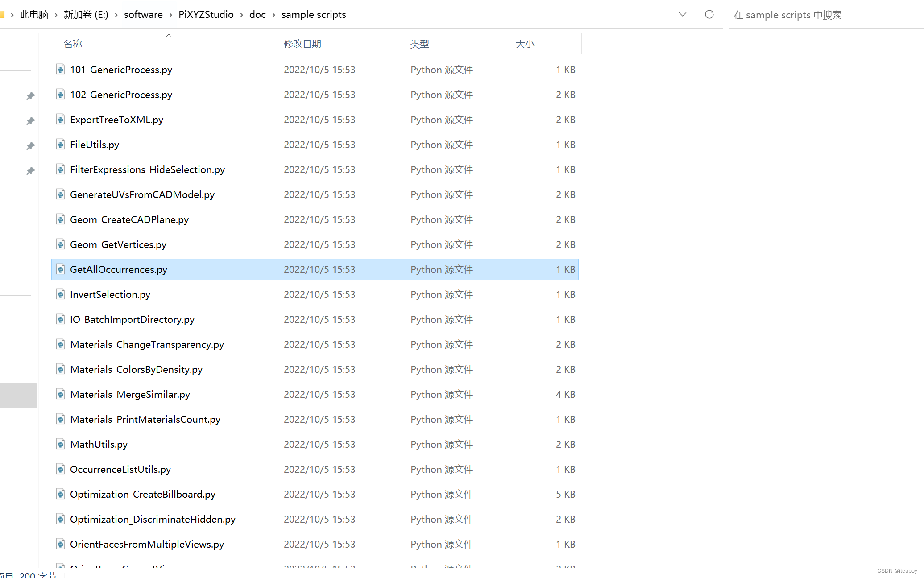The height and width of the screenshot is (578, 924).
Task: Click the Python source file icon for ExportTreeToXML.py
Action: (61, 119)
